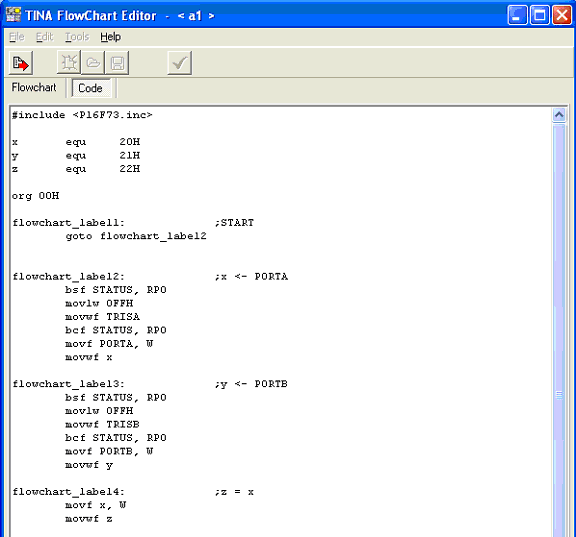Place cursor on the #include <P16F73.inc> line

pos(82,115)
